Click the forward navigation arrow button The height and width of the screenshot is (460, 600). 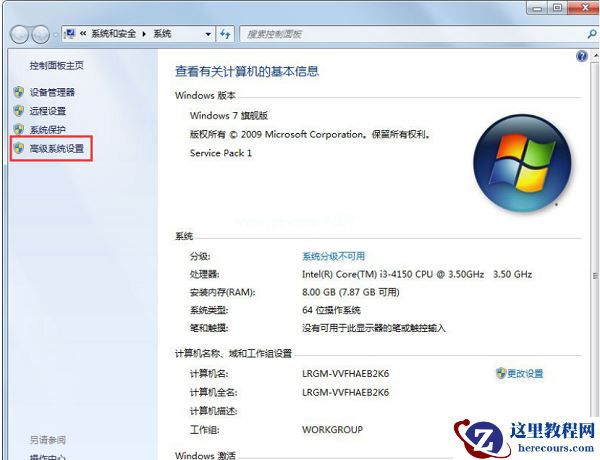pos(40,34)
